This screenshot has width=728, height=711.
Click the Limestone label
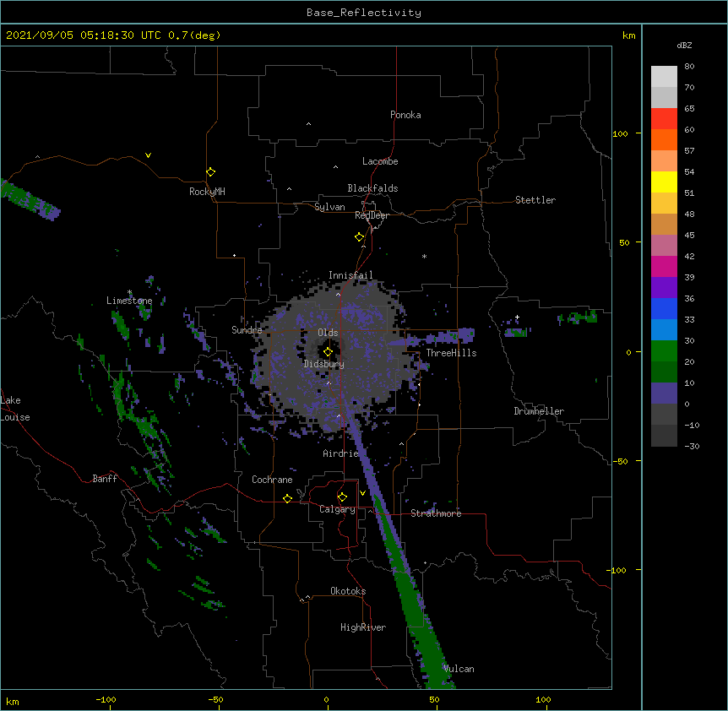[x=129, y=301]
